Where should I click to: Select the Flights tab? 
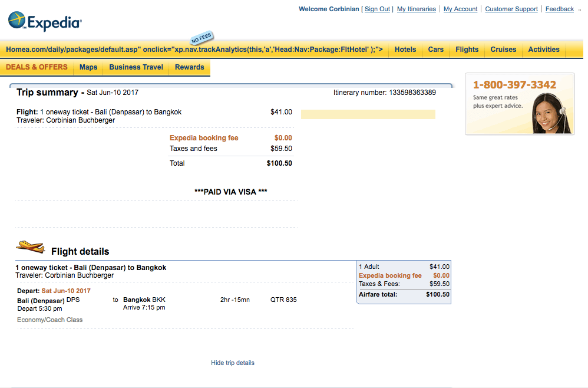(467, 50)
